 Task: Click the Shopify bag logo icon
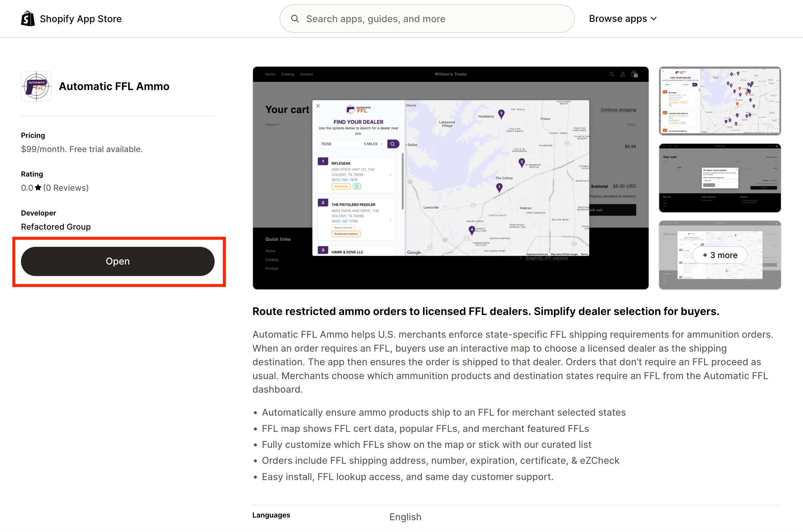click(x=28, y=19)
